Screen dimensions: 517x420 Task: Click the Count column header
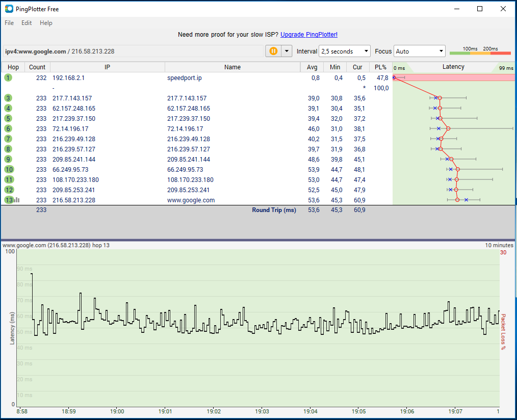tap(37, 67)
